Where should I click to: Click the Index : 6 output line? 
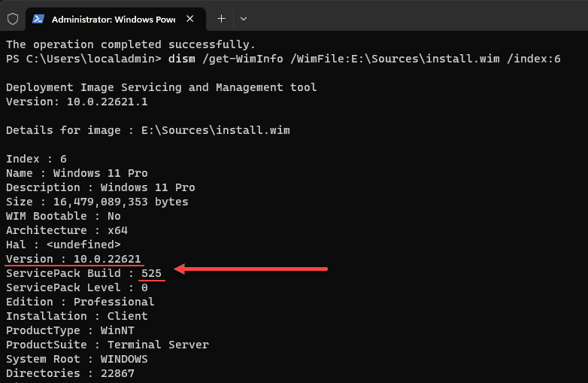click(x=36, y=159)
